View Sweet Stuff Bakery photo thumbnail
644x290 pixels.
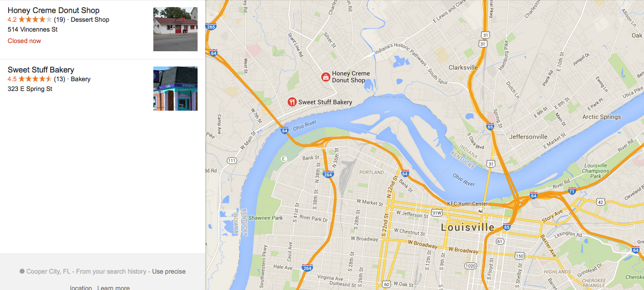coord(175,89)
